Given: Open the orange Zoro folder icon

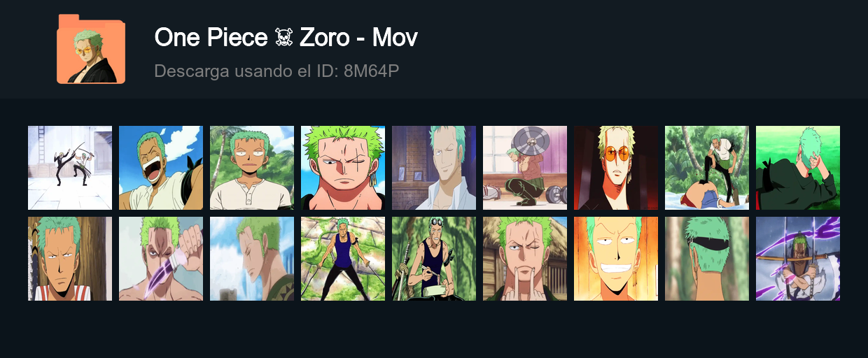Looking at the screenshot, I should coord(91,49).
